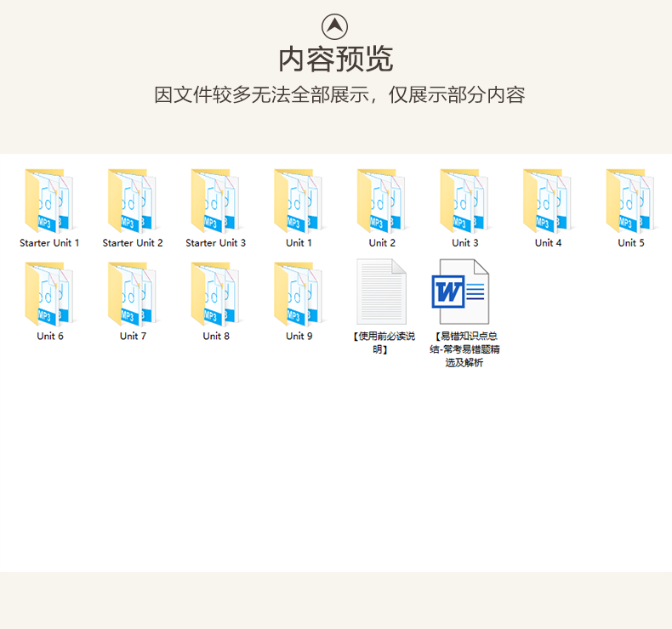Open the 易错知识点总结 Word document icon
Viewport: 672px width, 629px height.
click(461, 292)
